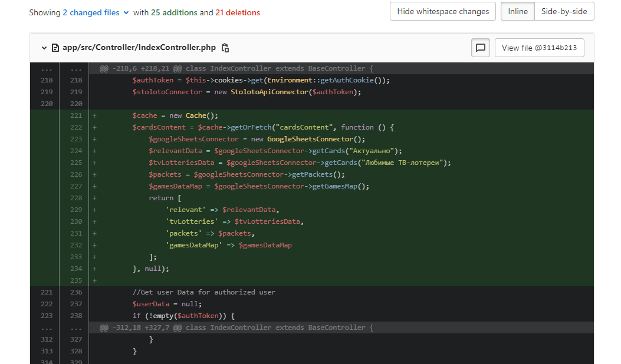The width and height of the screenshot is (621, 364).
Task: Click the @@ -218,6 +218,21 @@ hunk header
Action: tap(236, 68)
